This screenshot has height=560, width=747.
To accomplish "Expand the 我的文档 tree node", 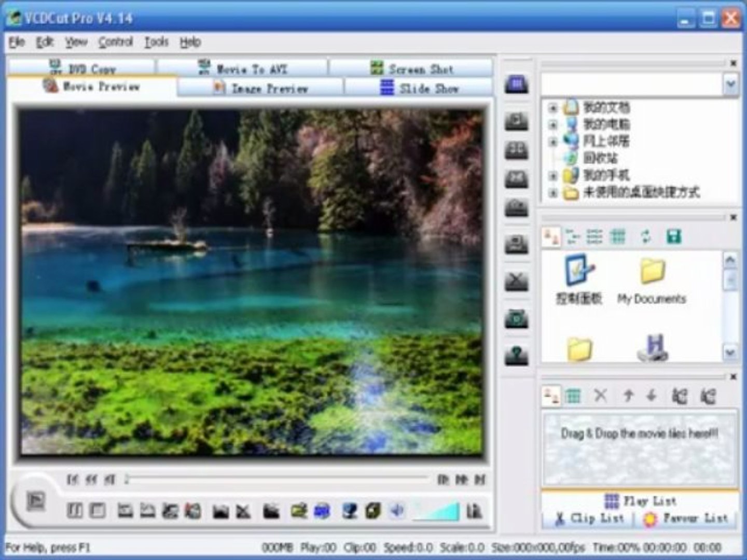I will click(553, 108).
